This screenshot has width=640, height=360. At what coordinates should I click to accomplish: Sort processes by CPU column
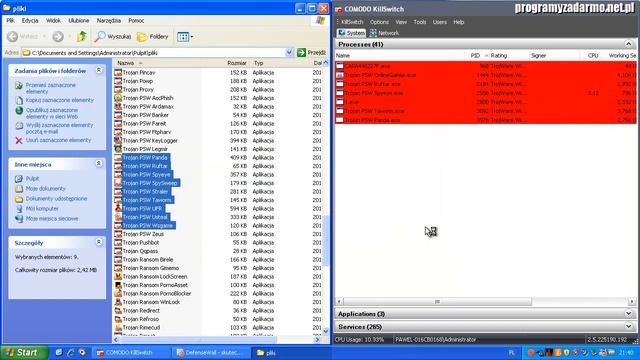(x=592, y=56)
